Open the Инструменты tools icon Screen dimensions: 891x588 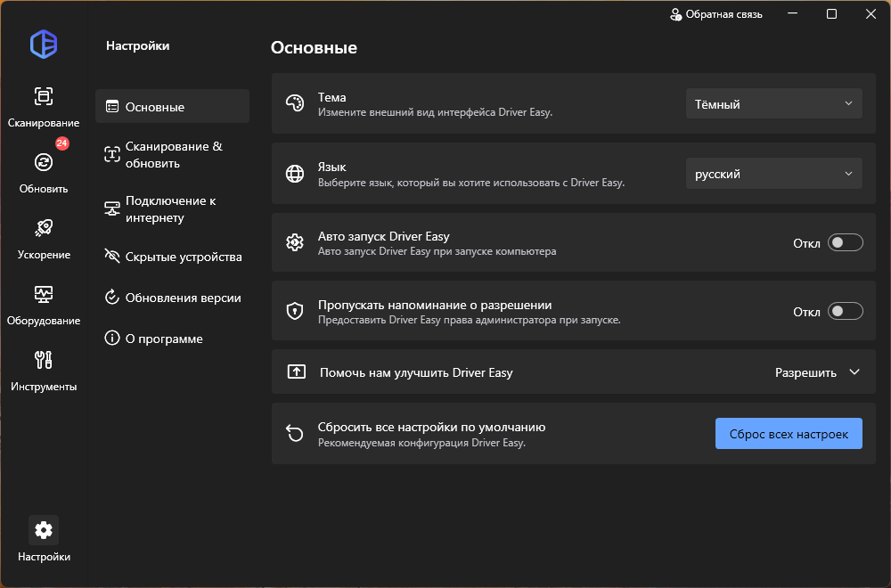[43, 360]
